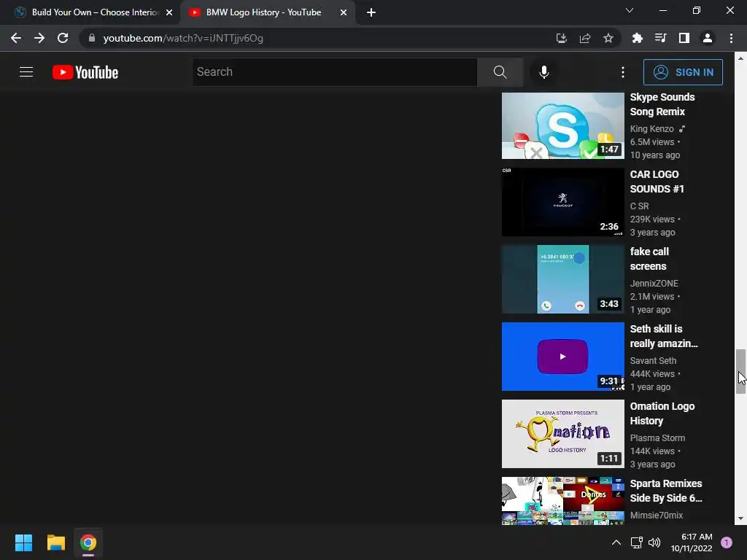Open Sparta Remixes Side By Side thumbnail
Viewport: 747px width, 560px height.
[562, 501]
